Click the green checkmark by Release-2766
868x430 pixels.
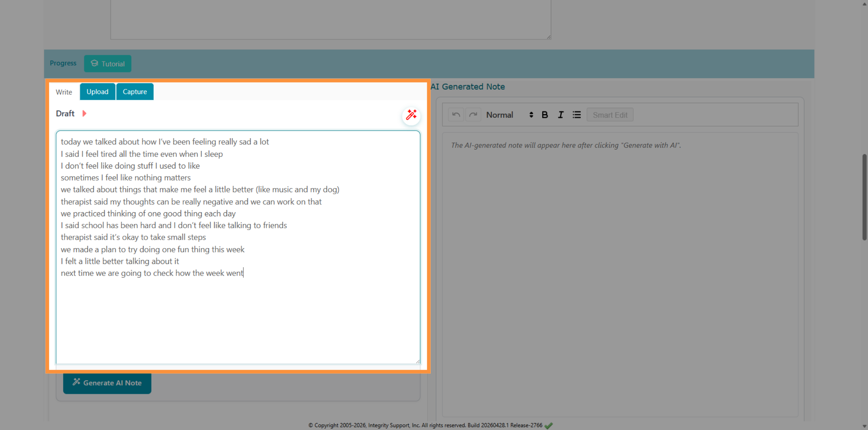pyautogui.click(x=549, y=426)
